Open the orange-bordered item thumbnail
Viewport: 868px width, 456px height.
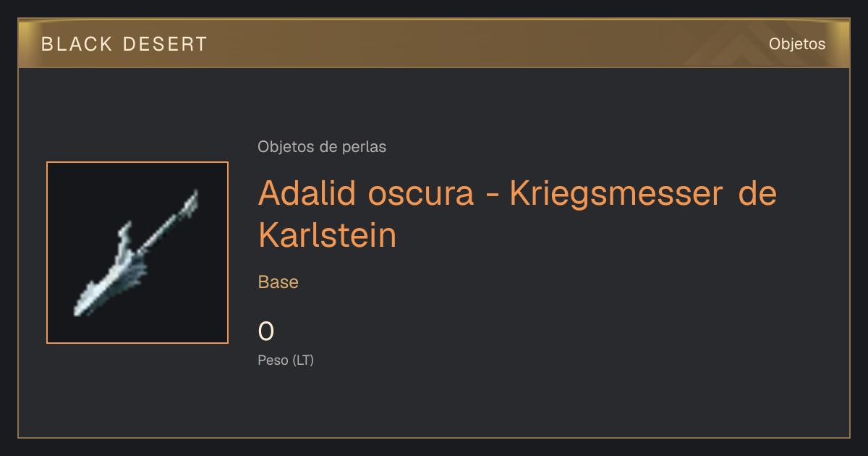(x=137, y=253)
